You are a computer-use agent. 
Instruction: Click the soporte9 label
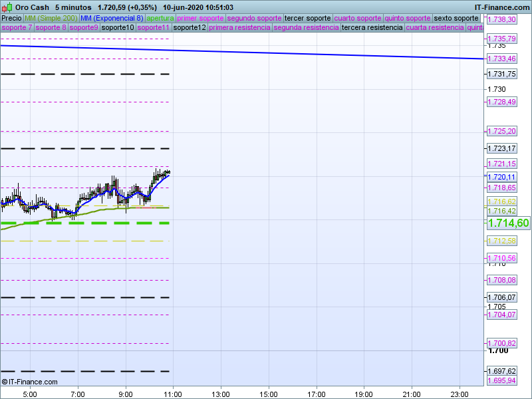tap(84, 27)
